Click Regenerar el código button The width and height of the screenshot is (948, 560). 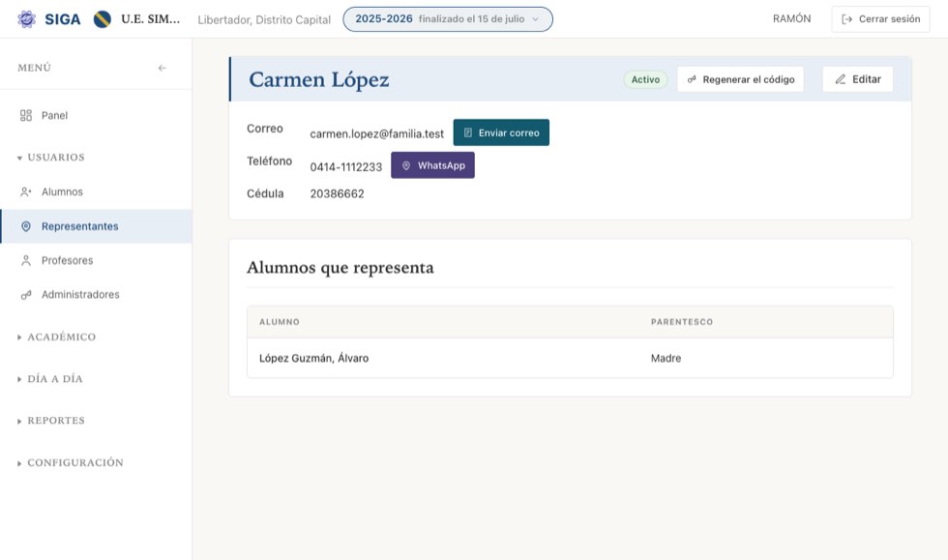click(741, 79)
